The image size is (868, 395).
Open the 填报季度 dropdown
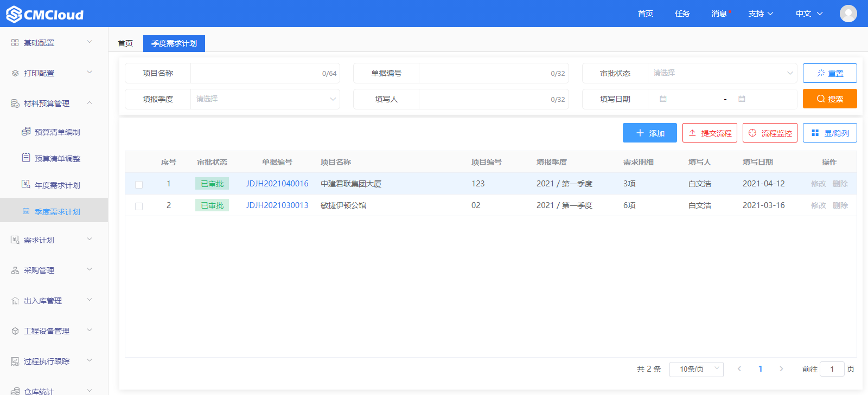(x=265, y=99)
